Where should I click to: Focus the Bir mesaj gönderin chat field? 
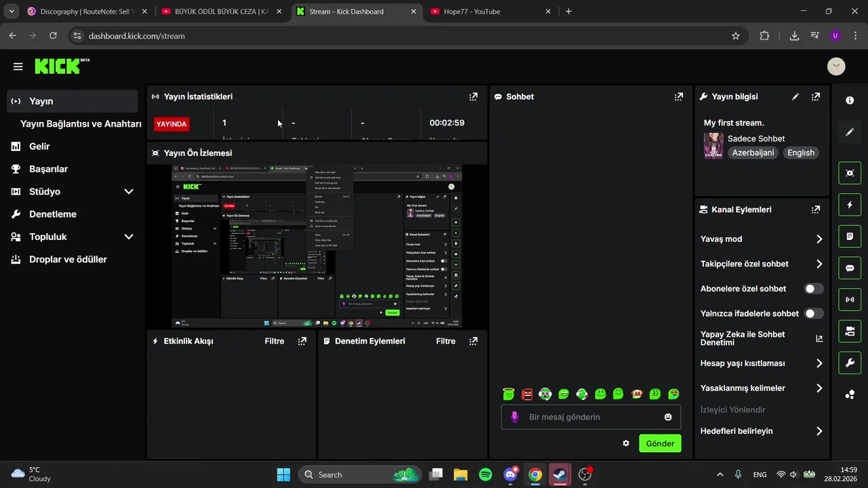(591, 417)
